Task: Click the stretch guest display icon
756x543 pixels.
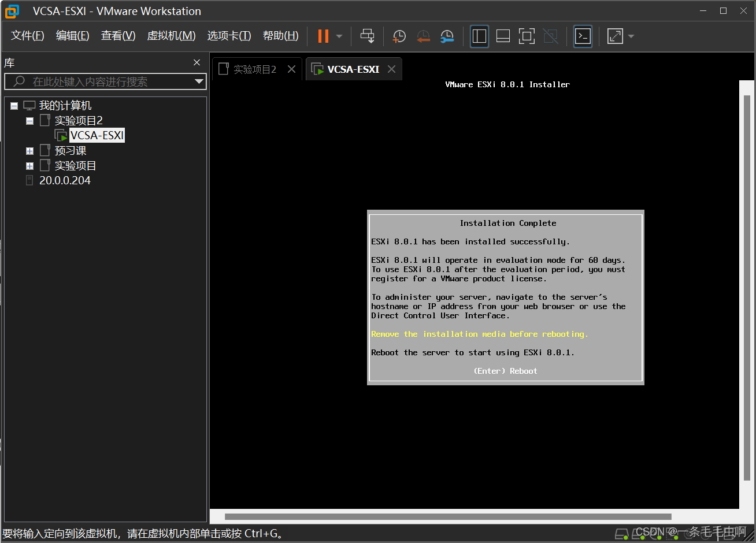Action: pyautogui.click(x=616, y=36)
